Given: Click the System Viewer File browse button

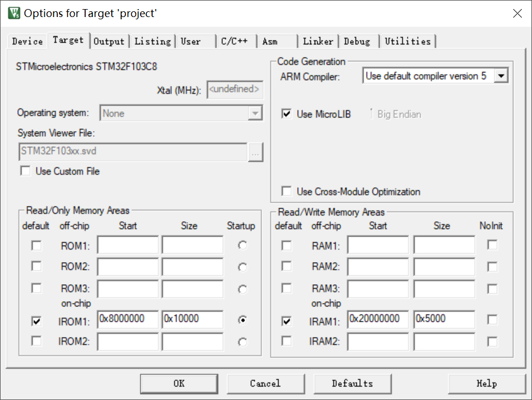Looking at the screenshot, I should 255,152.
